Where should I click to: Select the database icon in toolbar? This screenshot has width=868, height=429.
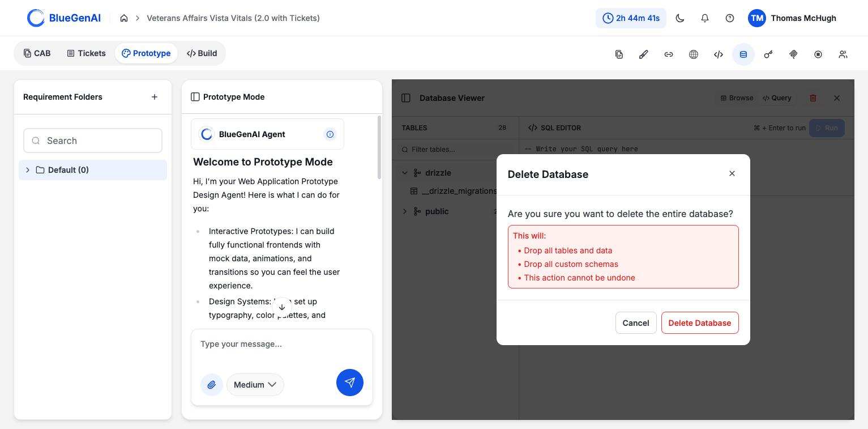pos(743,54)
